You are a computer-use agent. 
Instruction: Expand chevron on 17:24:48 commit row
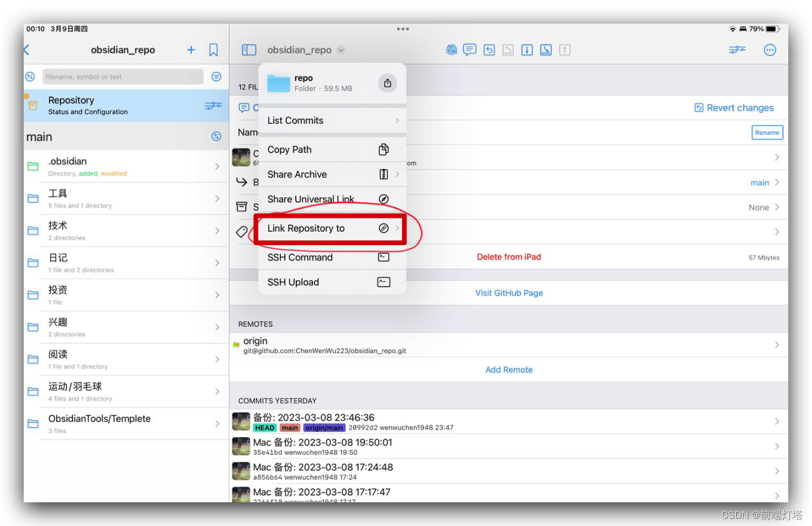click(776, 471)
